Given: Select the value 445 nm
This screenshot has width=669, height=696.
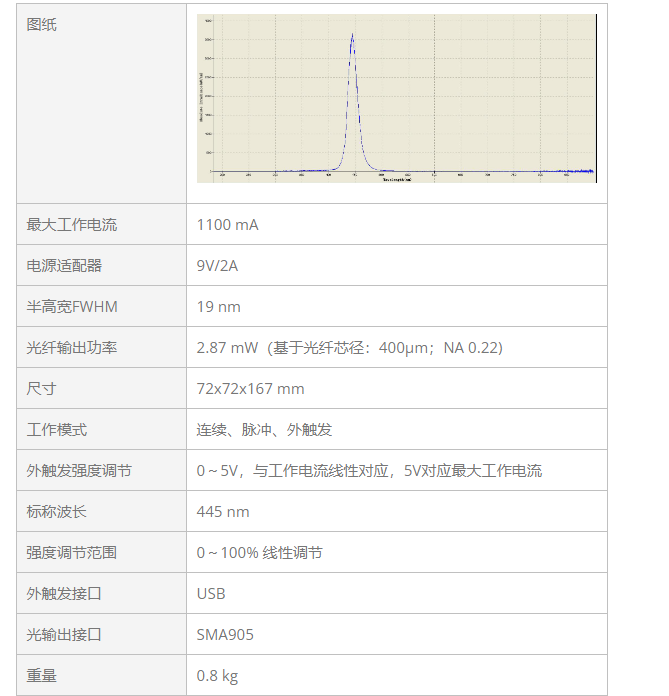Looking at the screenshot, I should 223,511.
